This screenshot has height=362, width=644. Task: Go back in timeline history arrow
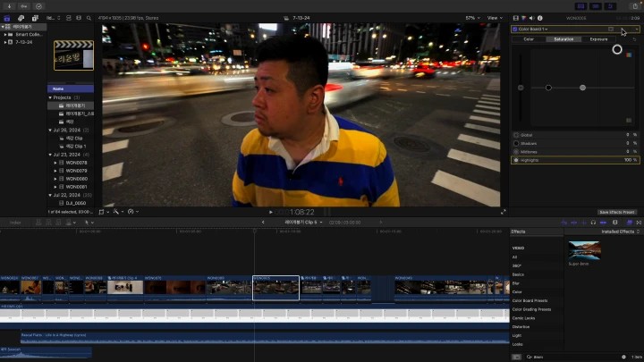(x=263, y=223)
